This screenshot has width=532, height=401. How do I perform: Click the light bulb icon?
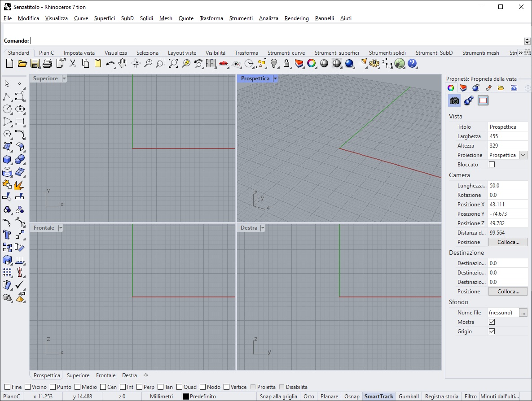(274, 63)
